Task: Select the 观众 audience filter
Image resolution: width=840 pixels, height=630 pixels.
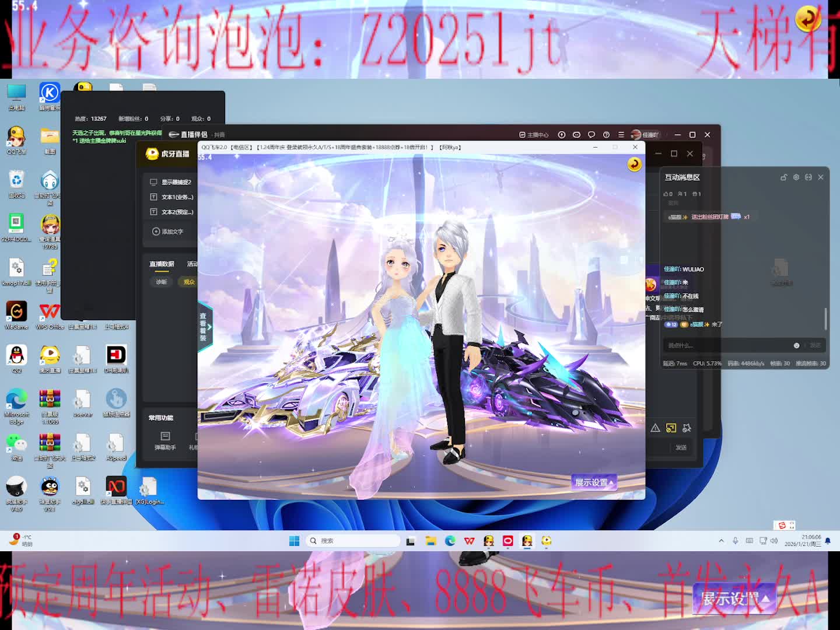Action: tap(189, 282)
